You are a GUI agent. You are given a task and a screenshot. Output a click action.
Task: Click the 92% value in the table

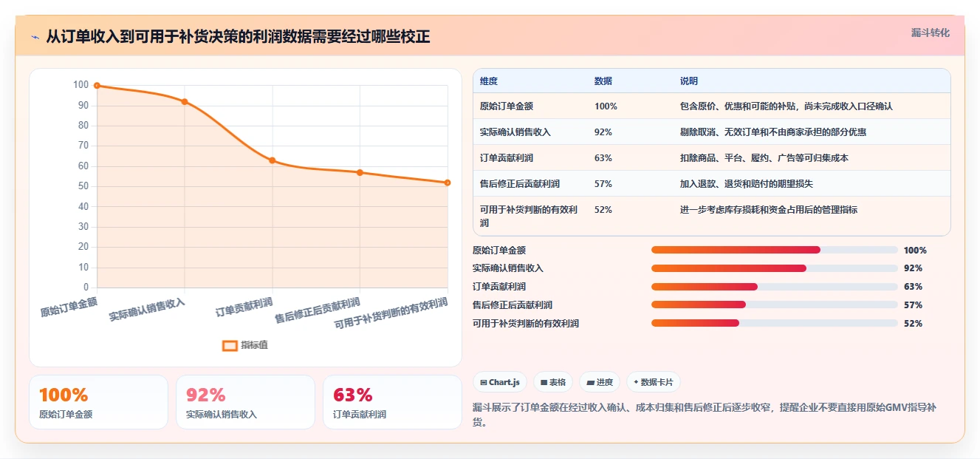pyautogui.click(x=603, y=132)
